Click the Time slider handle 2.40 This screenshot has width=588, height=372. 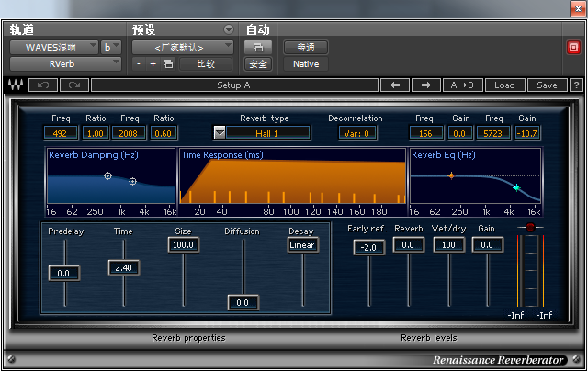click(124, 268)
